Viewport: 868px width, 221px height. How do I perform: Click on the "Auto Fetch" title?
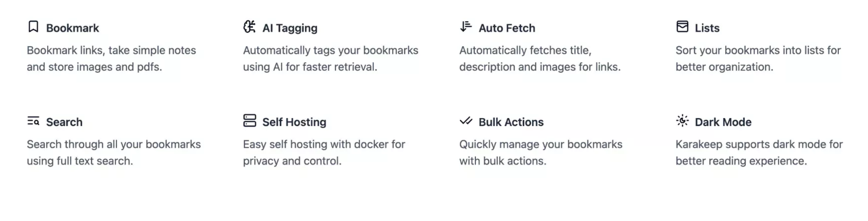507,28
